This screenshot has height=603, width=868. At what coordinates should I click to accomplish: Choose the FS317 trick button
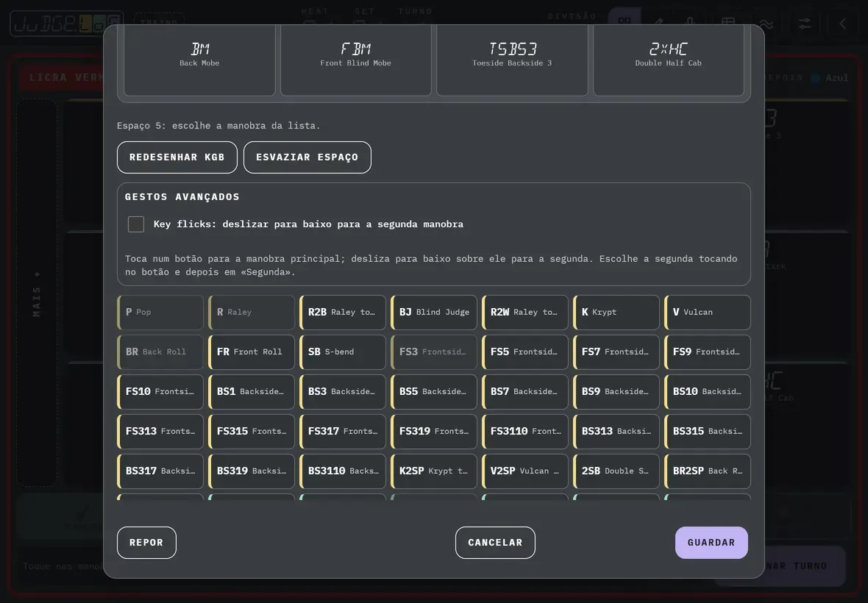[x=343, y=432]
